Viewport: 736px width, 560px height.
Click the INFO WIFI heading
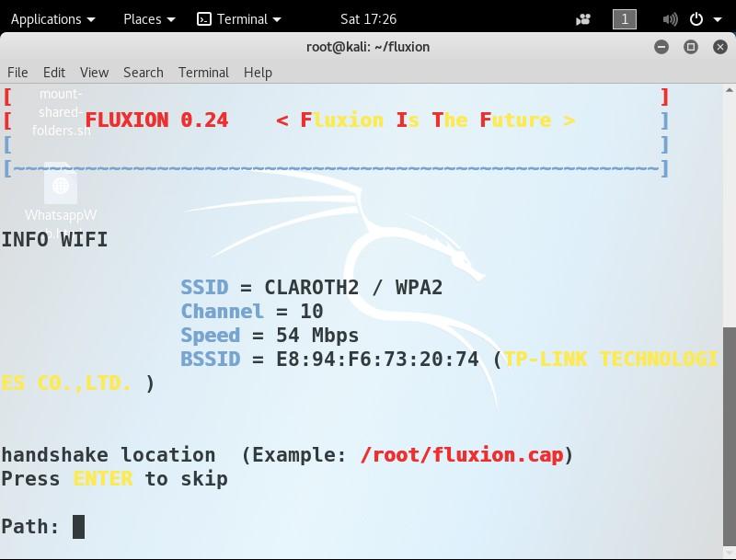(x=54, y=240)
